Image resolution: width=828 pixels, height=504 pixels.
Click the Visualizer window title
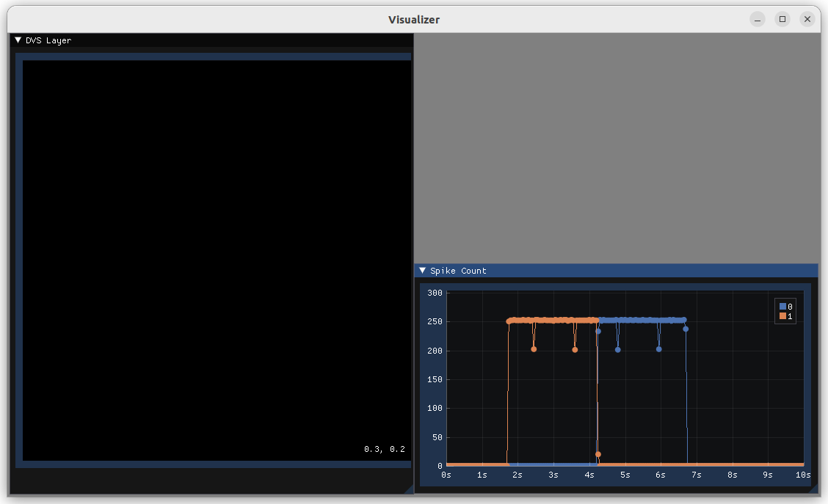pyautogui.click(x=414, y=20)
